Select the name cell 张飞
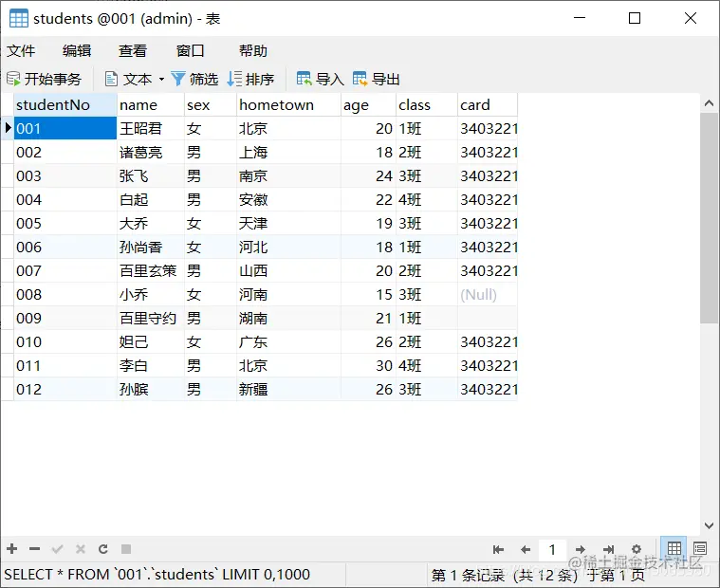The height and width of the screenshot is (588, 720). point(151,175)
